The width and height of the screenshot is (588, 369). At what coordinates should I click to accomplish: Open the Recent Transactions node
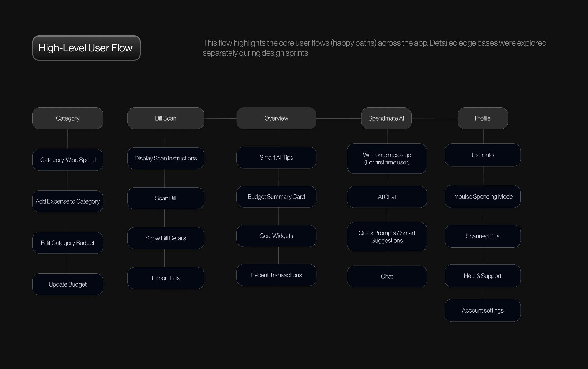(x=276, y=275)
